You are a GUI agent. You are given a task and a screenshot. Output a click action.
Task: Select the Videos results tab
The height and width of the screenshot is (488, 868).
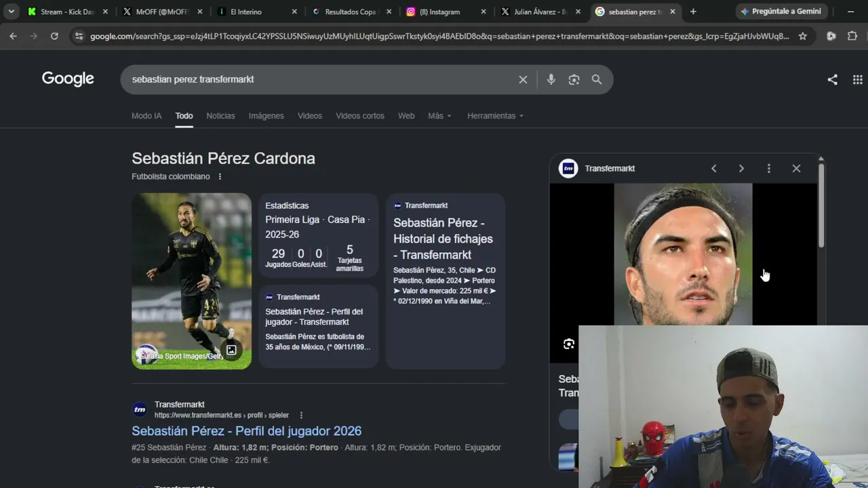click(x=310, y=116)
